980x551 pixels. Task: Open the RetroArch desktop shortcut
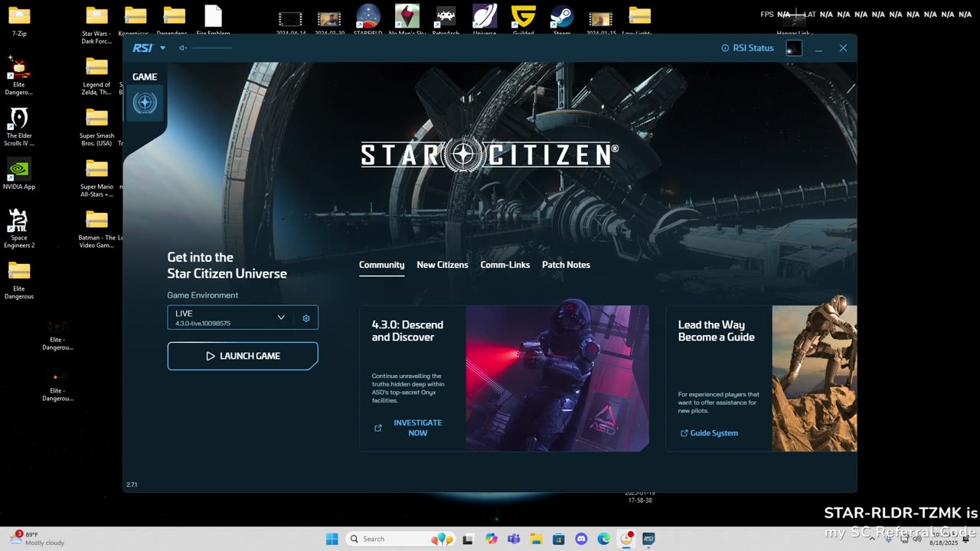(446, 20)
